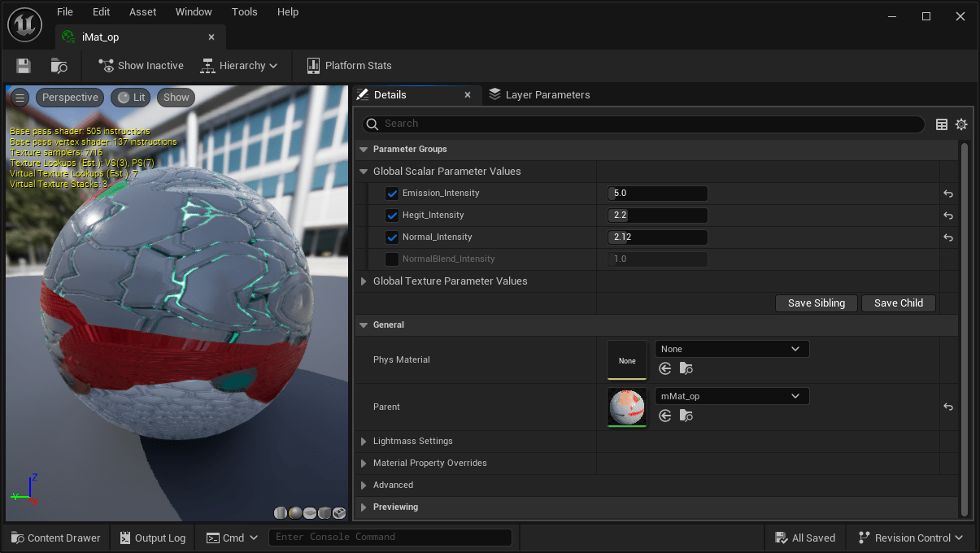This screenshot has width=980, height=553.
Task: Preview the material on the cylinder primitive
Action: click(281, 512)
